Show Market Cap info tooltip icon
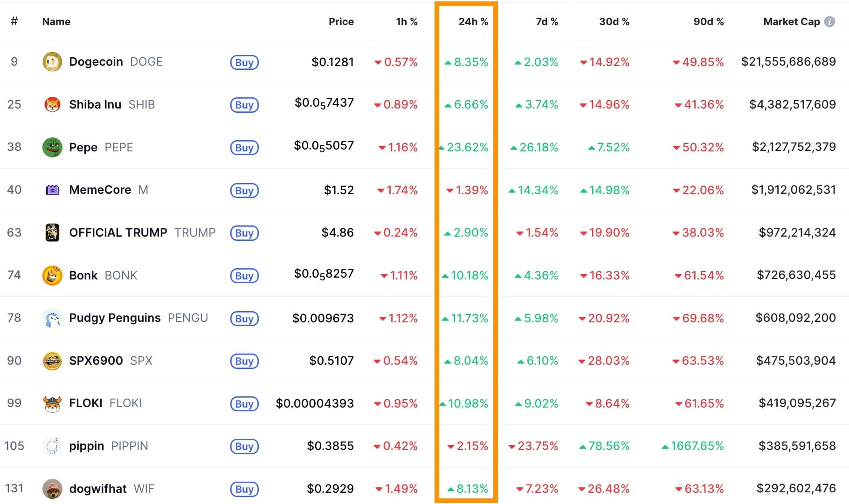This screenshot has height=504, width=849. click(829, 22)
